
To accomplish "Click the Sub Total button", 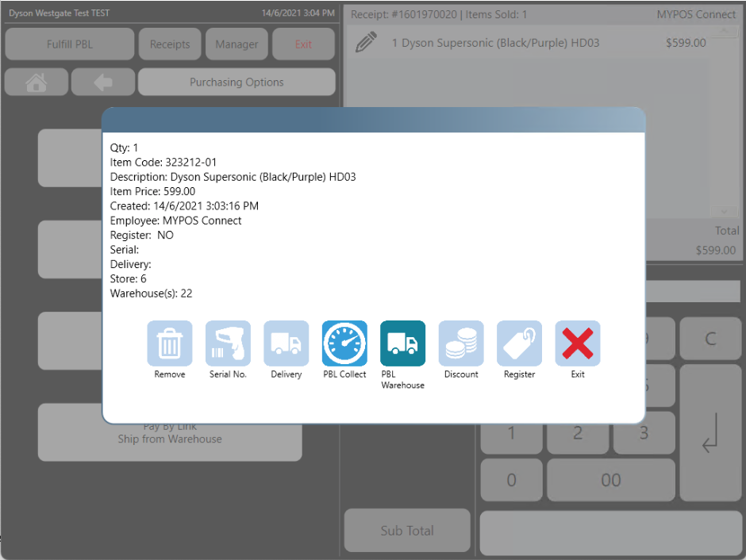I will [407, 531].
